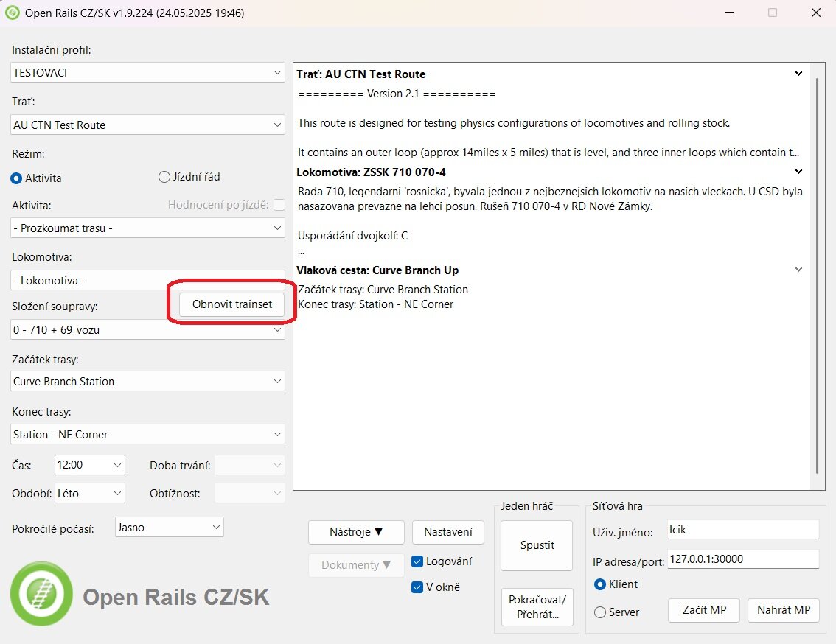
Task: Open the Trať route dropdown
Action: click(148, 125)
